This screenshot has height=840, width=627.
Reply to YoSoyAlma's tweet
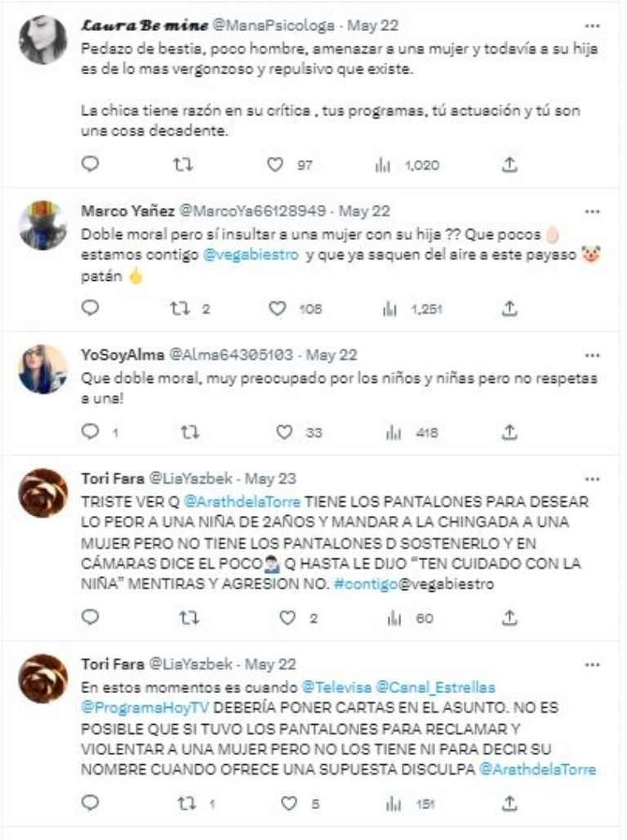tap(91, 433)
